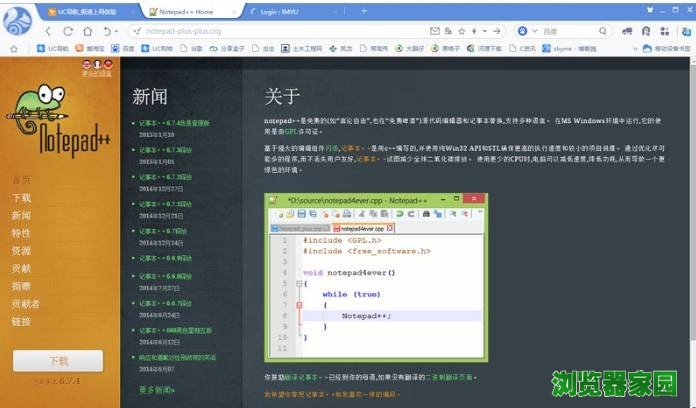Viewport: 696px width, 408px height.
Task: Switch to the Login | IMVU tab
Action: 290,11
